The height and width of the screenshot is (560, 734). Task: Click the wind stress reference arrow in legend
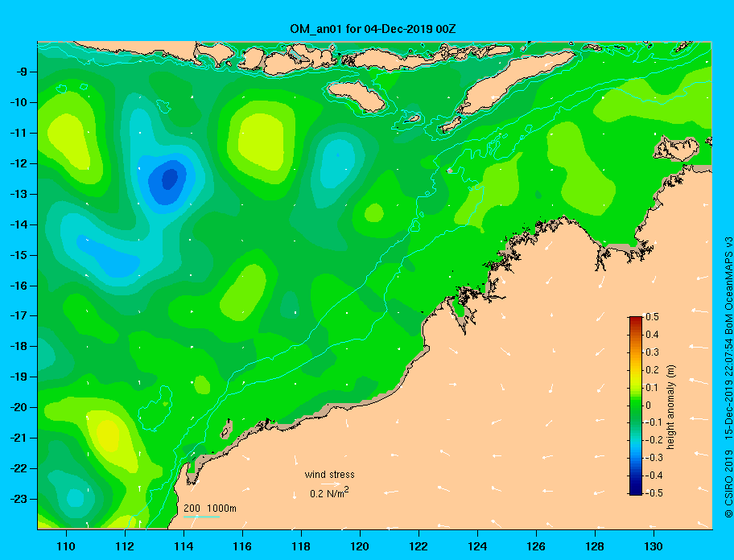pyautogui.click(x=331, y=484)
